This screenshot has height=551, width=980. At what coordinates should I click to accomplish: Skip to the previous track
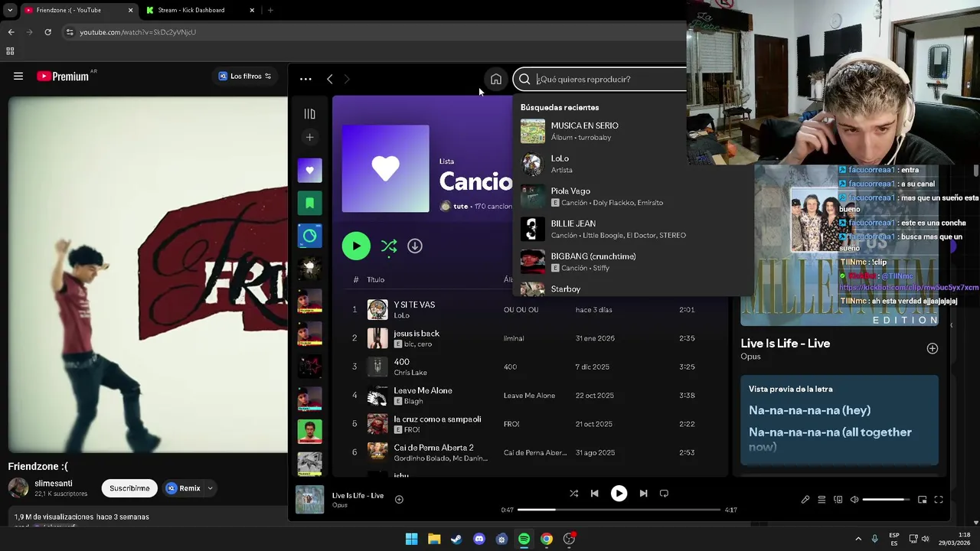pos(594,494)
